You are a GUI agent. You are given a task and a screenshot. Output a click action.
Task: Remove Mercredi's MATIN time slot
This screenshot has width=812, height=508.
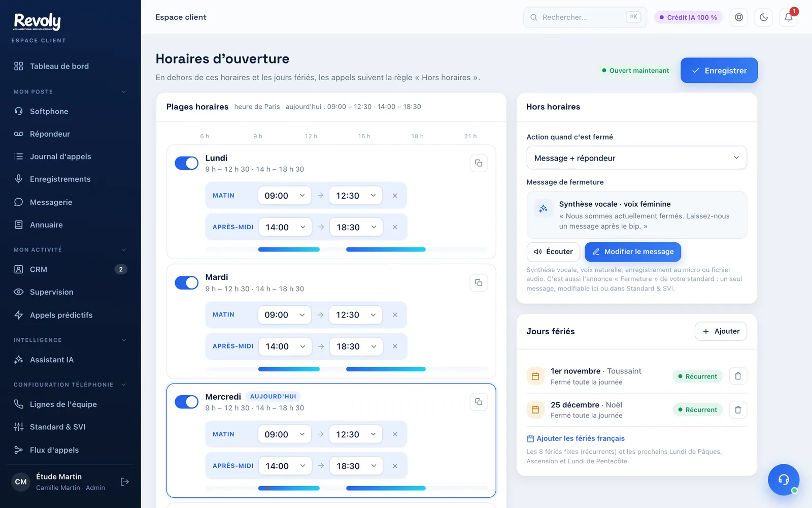pos(395,434)
